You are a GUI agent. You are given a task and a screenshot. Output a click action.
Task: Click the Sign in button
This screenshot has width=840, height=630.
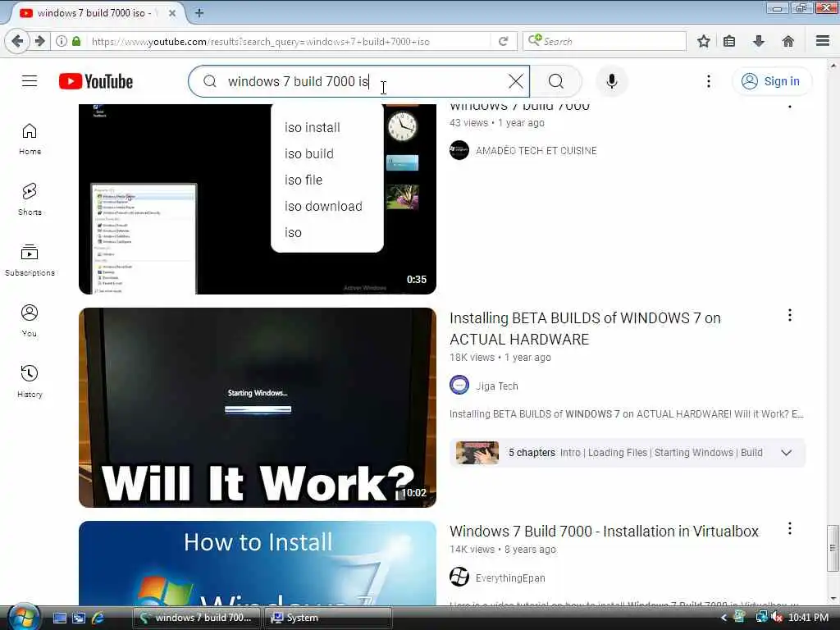pyautogui.click(x=771, y=81)
